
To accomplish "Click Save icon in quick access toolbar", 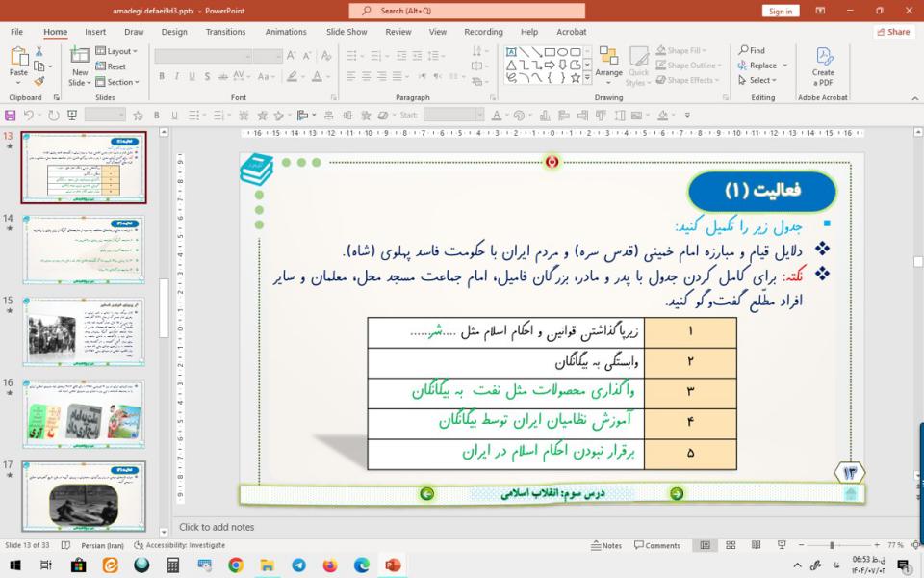I will click(10, 115).
